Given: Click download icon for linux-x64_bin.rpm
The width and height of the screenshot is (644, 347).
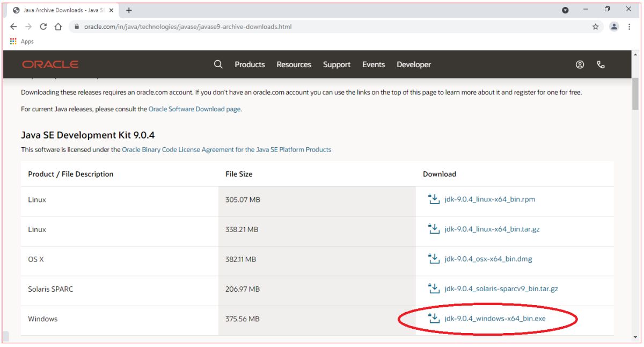Looking at the screenshot, I should point(434,199).
